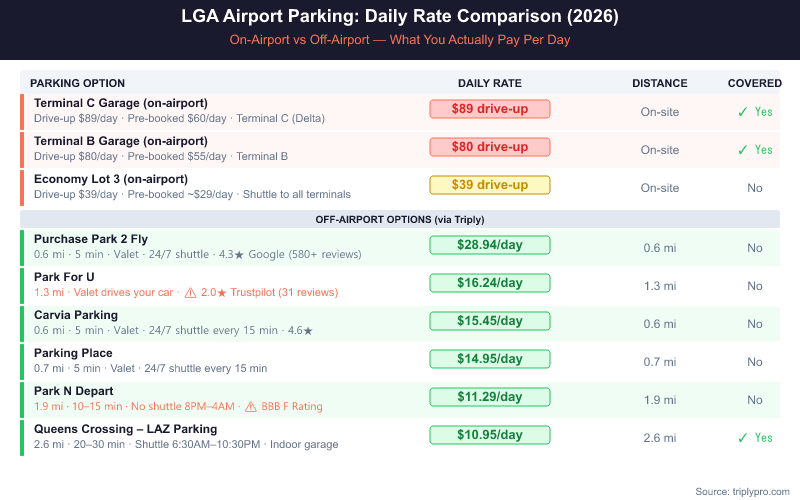The height and width of the screenshot is (500, 800).
Task: Click the green checkmark in Terminal C Garage row
Action: tap(742, 112)
